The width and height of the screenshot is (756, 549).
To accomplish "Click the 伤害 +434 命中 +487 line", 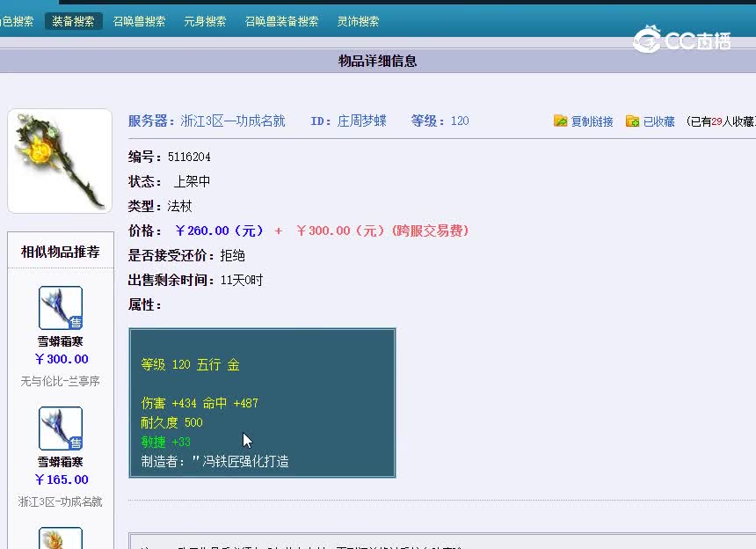I will [200, 403].
